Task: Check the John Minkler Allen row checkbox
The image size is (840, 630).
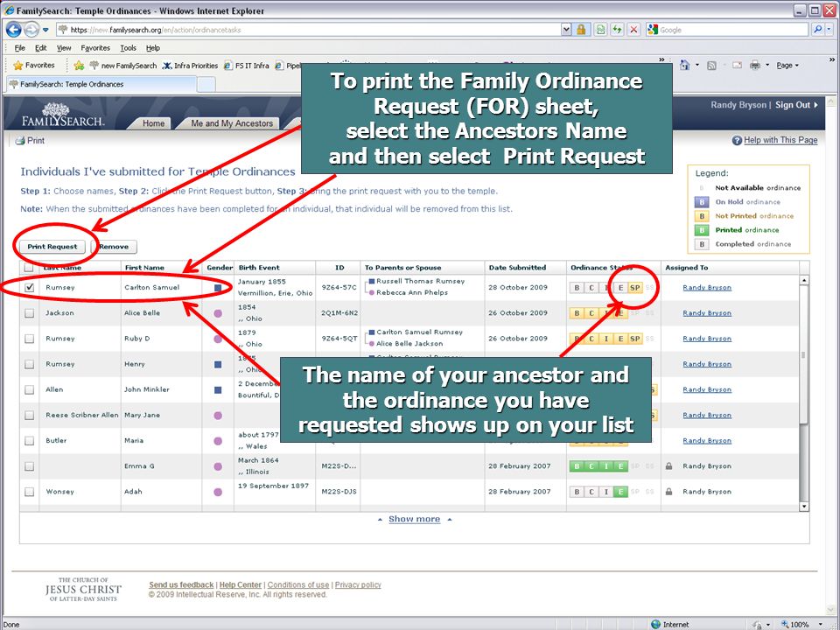Action: pos(30,389)
